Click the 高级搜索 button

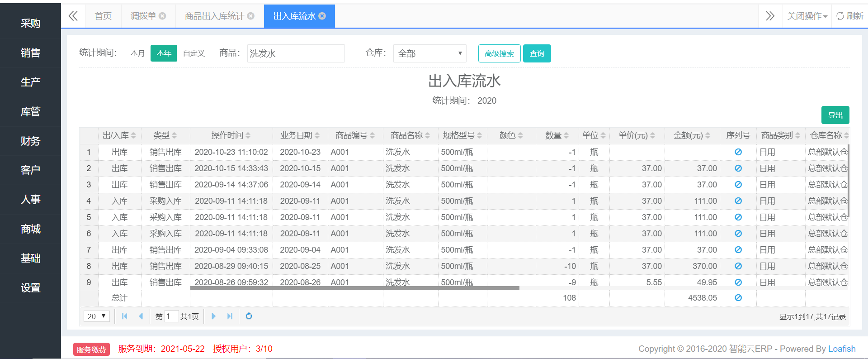(x=499, y=53)
